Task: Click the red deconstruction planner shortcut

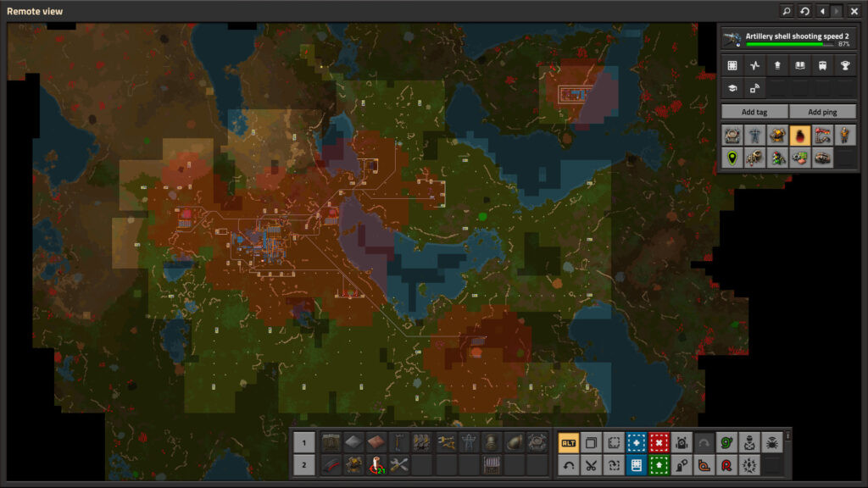Action: [659, 442]
